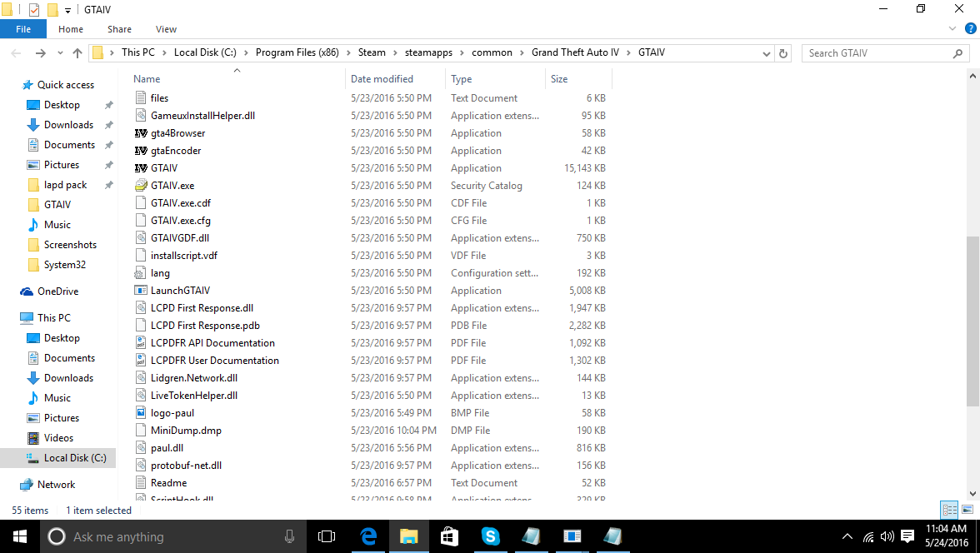Image resolution: width=980 pixels, height=553 pixels.
Task: Select Network in navigation pane
Action: pyautogui.click(x=56, y=484)
